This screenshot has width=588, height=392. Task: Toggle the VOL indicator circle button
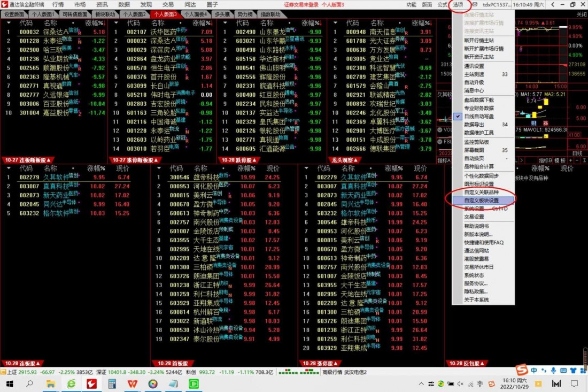coord(440,130)
